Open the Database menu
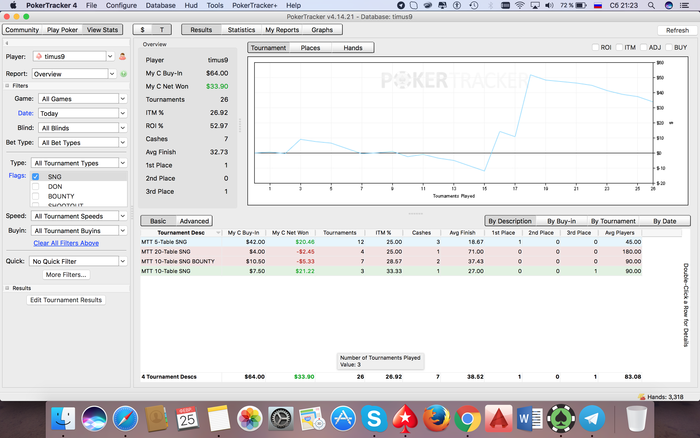Screen dimensions: 700x438 tap(160, 5)
